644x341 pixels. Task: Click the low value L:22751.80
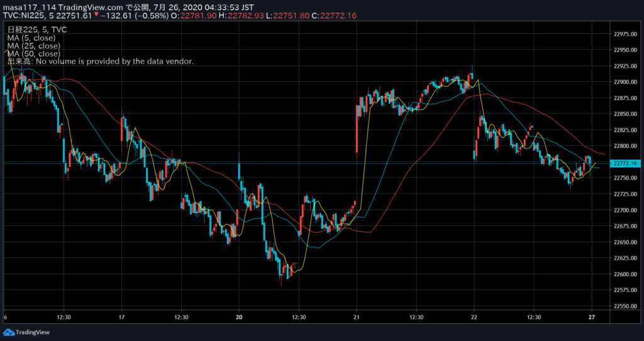point(287,16)
